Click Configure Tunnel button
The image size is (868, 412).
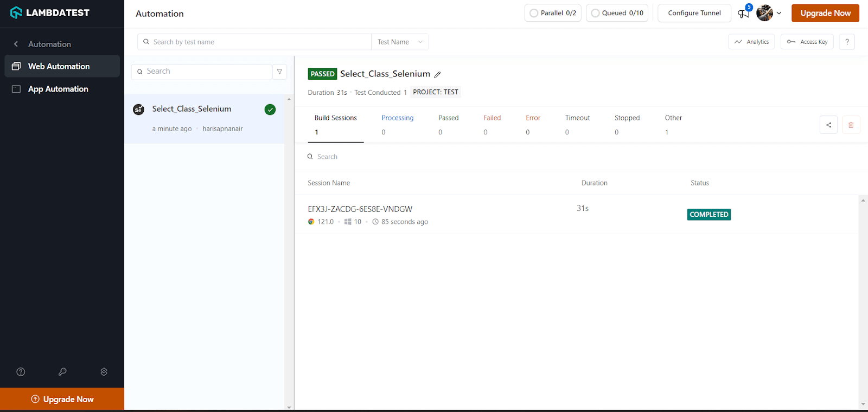[694, 13]
